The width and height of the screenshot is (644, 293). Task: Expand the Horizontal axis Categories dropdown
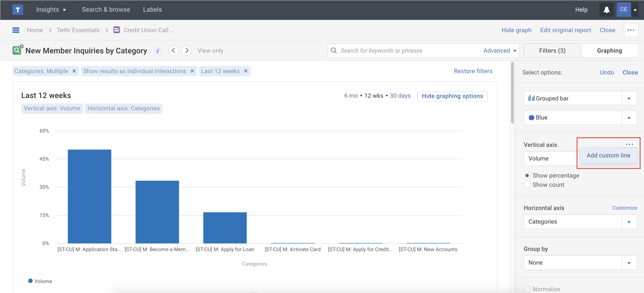pos(629,222)
